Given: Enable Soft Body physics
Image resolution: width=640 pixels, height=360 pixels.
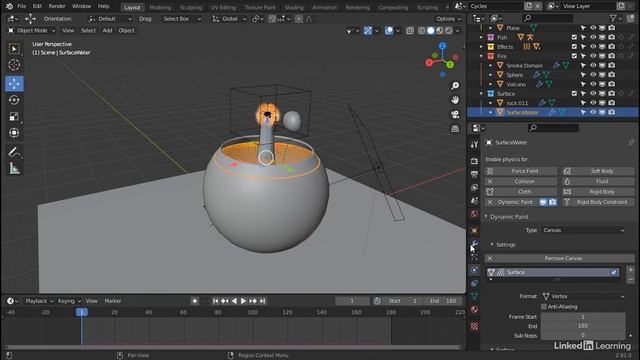Looking at the screenshot, I should pyautogui.click(x=598, y=171).
